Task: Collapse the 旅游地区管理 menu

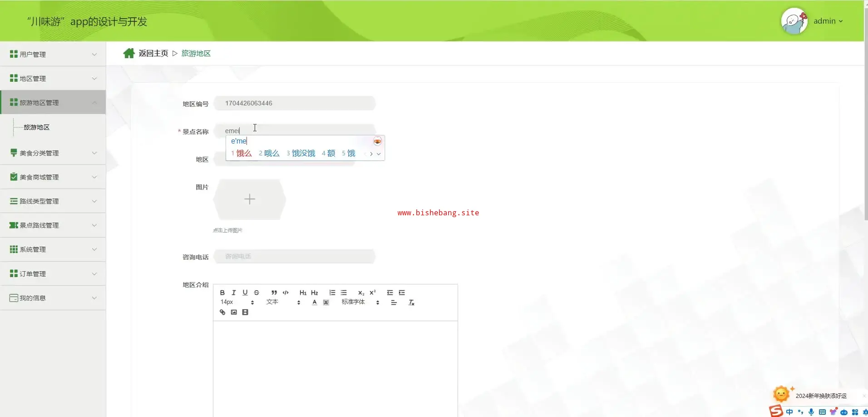Action: (53, 102)
